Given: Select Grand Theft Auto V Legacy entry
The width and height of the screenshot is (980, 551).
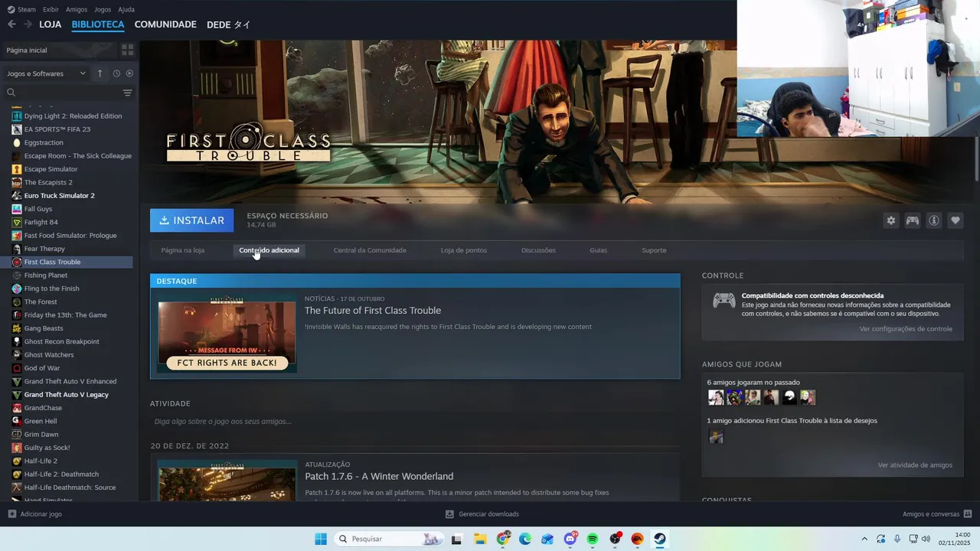Looking at the screenshot, I should (x=67, y=394).
